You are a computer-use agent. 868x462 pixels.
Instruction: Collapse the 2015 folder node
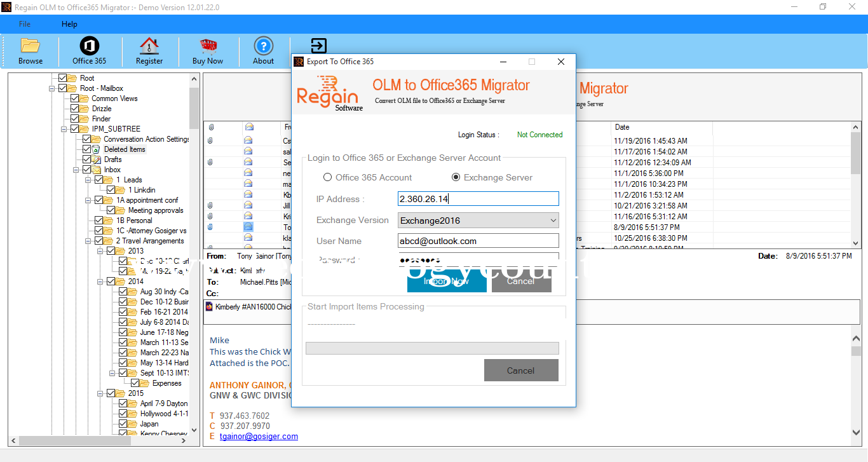(x=100, y=393)
